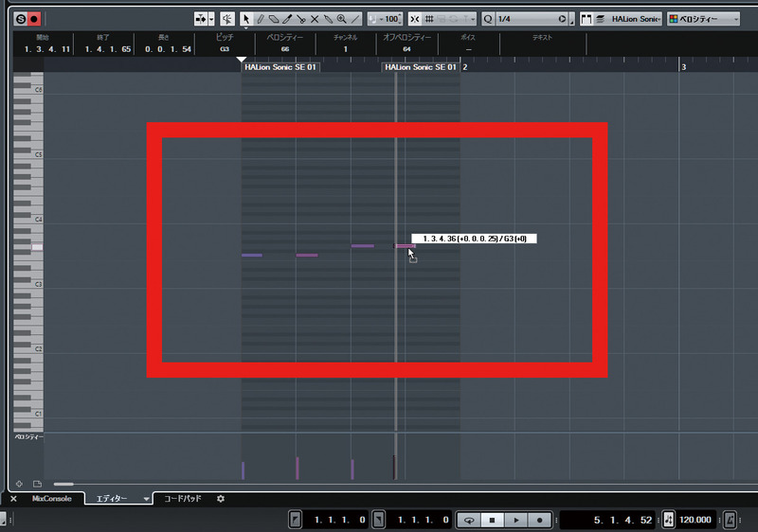
Task: Click the Snap Type grid icon
Action: (x=429, y=19)
